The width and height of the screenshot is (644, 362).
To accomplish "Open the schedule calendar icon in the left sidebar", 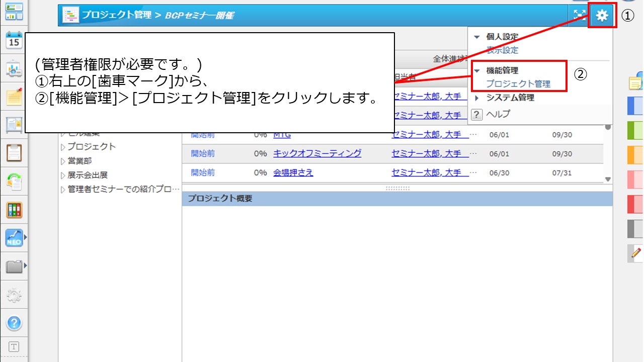I will tap(15, 39).
